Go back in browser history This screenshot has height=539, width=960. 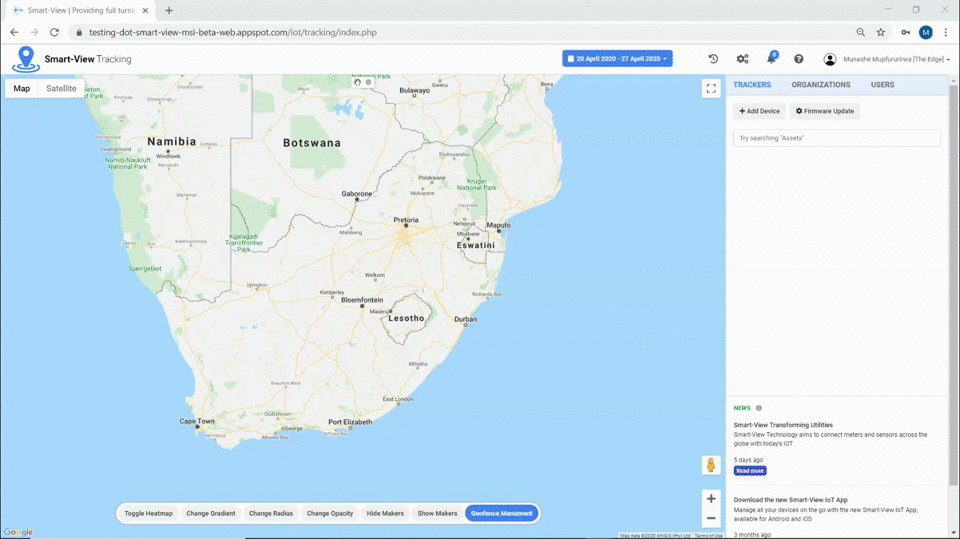[x=14, y=32]
